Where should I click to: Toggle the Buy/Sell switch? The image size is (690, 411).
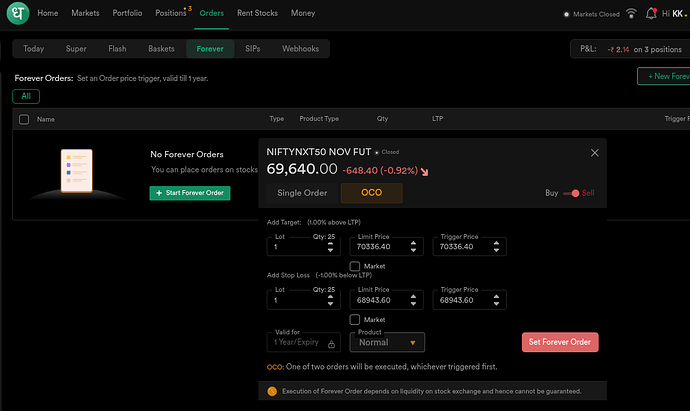(x=574, y=193)
